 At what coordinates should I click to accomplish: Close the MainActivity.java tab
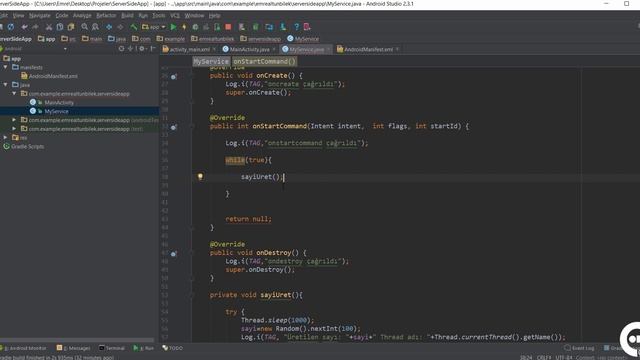(274, 49)
